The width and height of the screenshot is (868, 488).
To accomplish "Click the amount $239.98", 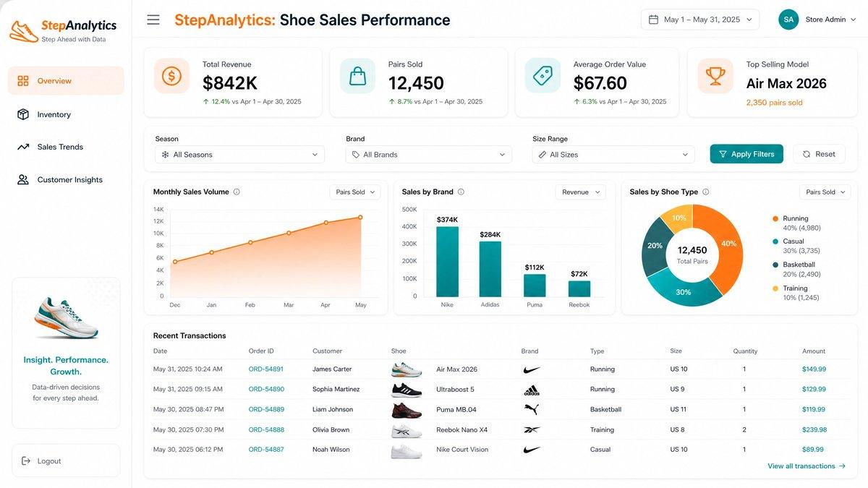I will 814,429.
